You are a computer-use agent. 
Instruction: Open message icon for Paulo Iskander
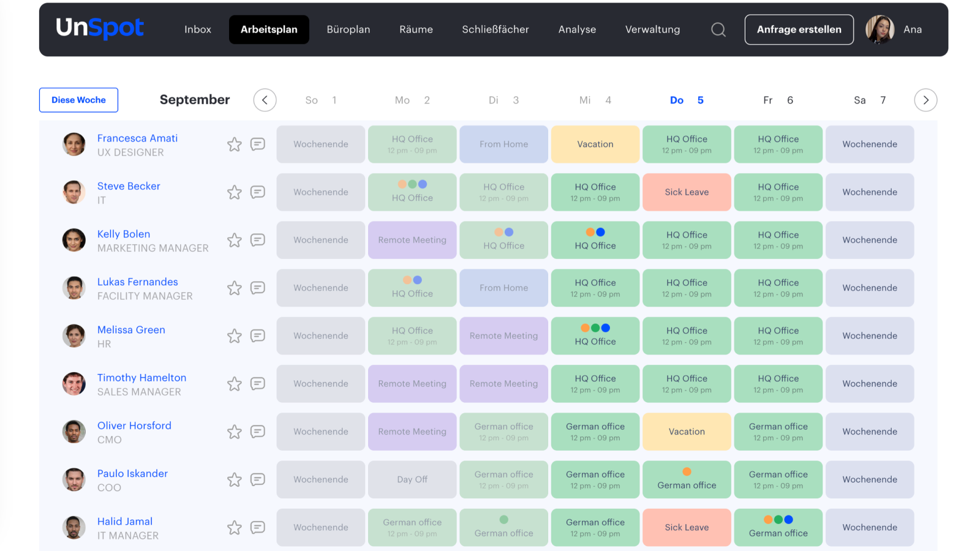(x=258, y=479)
